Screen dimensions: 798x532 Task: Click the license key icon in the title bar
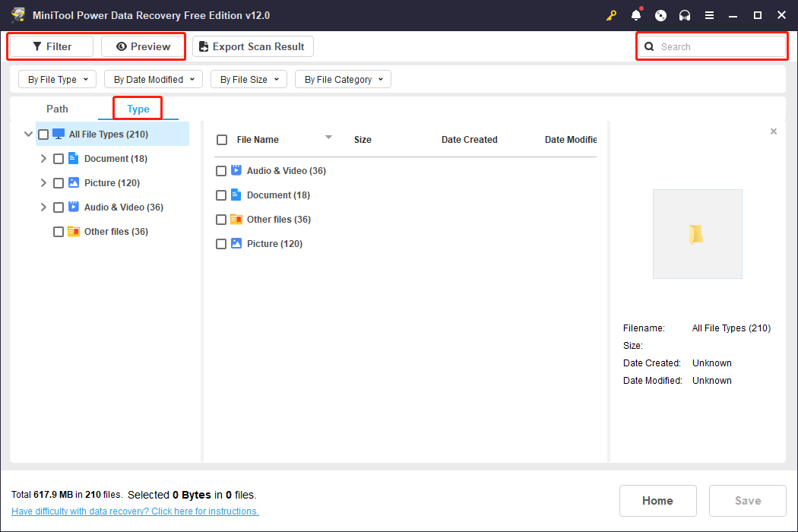tap(611, 15)
